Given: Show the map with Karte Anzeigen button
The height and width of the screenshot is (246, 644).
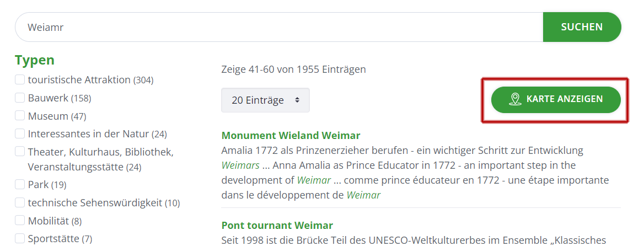Looking at the screenshot, I should 556,99.
